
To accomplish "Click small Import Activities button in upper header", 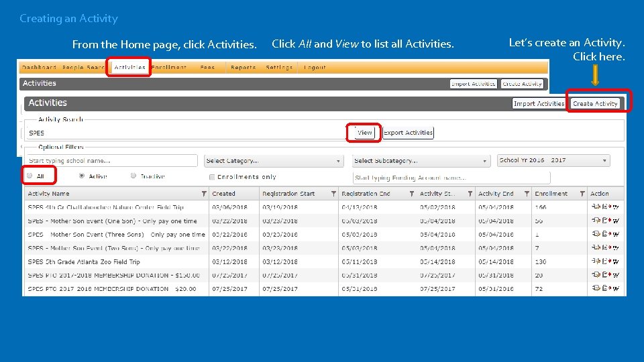I will [x=473, y=84].
